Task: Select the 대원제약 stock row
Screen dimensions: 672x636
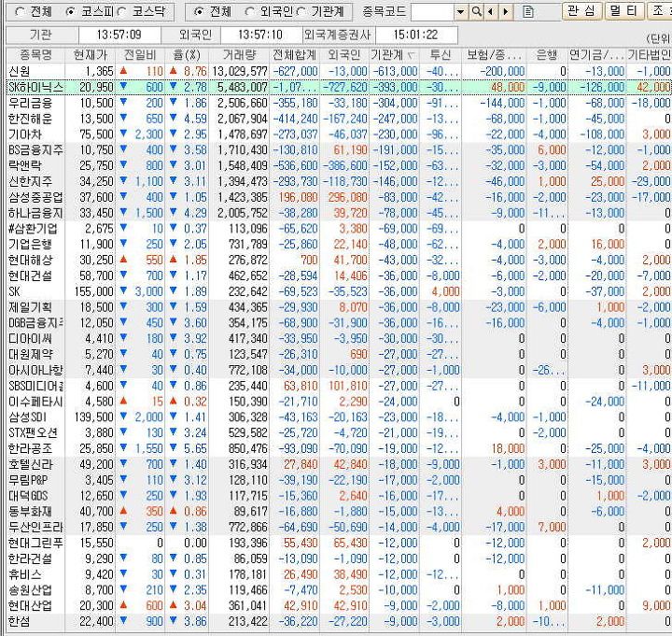Action: (339, 354)
